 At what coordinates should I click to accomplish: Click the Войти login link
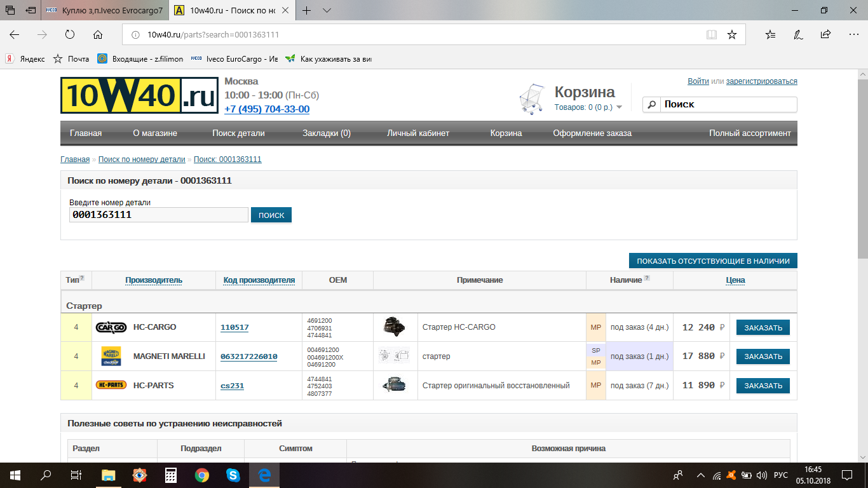pos(698,81)
